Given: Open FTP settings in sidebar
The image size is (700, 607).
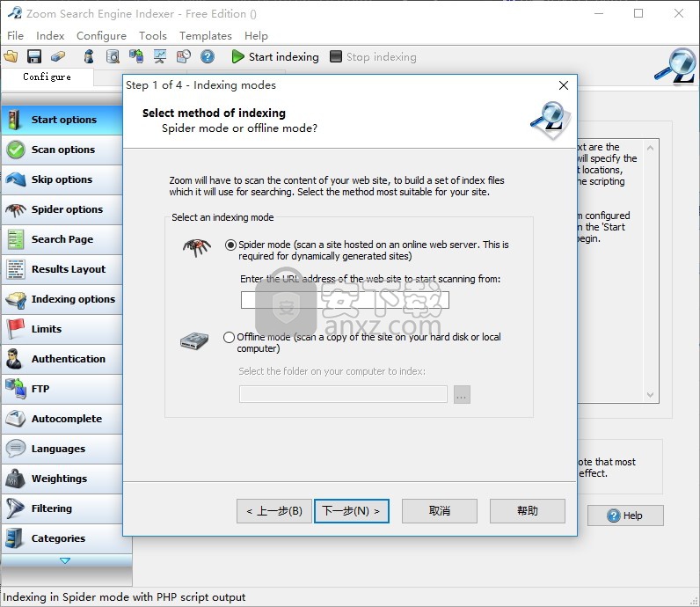Looking at the screenshot, I should (x=62, y=389).
